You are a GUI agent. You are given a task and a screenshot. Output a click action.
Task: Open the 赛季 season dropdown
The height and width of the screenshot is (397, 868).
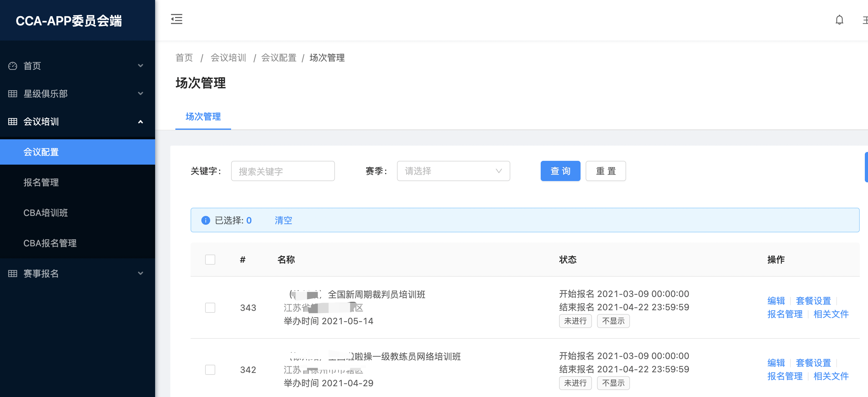453,171
